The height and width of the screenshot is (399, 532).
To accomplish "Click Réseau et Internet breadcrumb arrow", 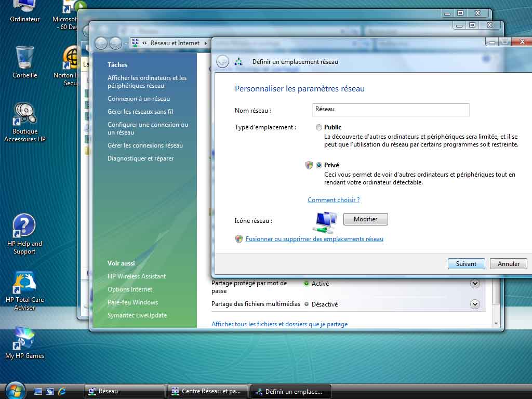I will 205,43.
